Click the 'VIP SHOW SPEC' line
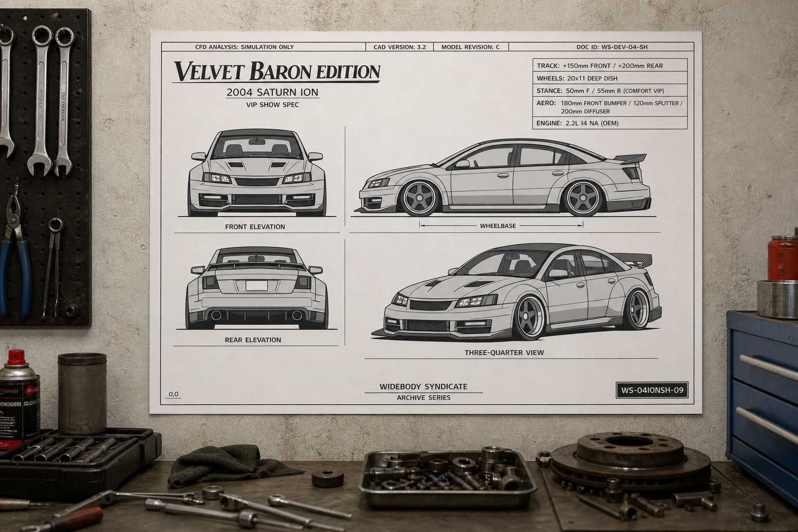798x532 pixels. (x=272, y=105)
